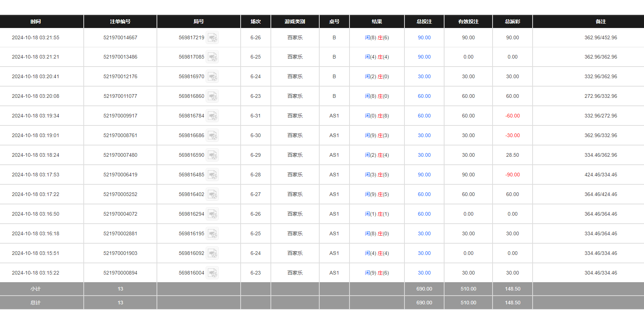Show video replay of round 569816590
The width and height of the screenshot is (644, 316).
(212, 155)
